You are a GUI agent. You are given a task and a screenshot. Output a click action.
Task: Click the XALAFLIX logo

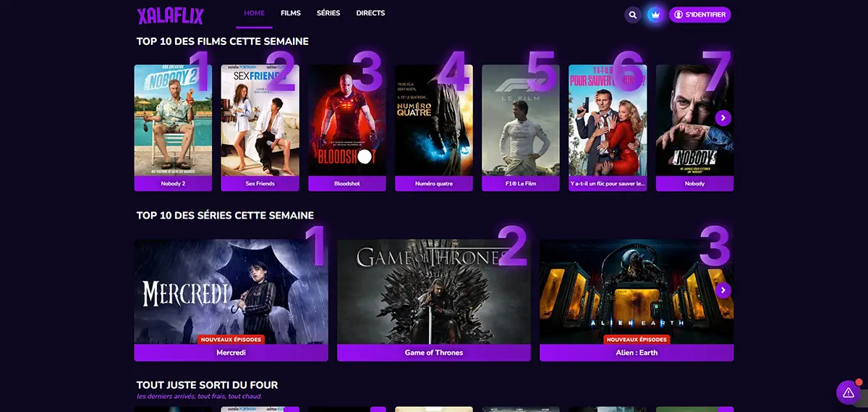[x=171, y=15]
